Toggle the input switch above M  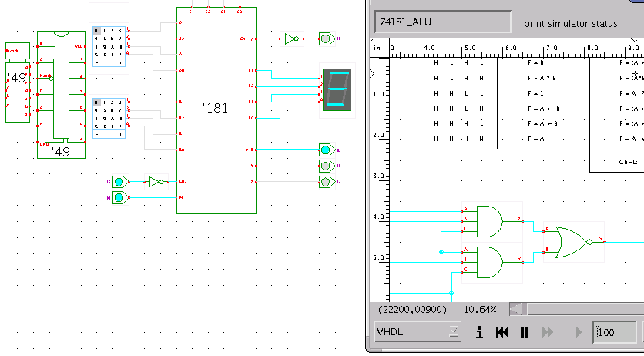pyautogui.click(x=119, y=182)
